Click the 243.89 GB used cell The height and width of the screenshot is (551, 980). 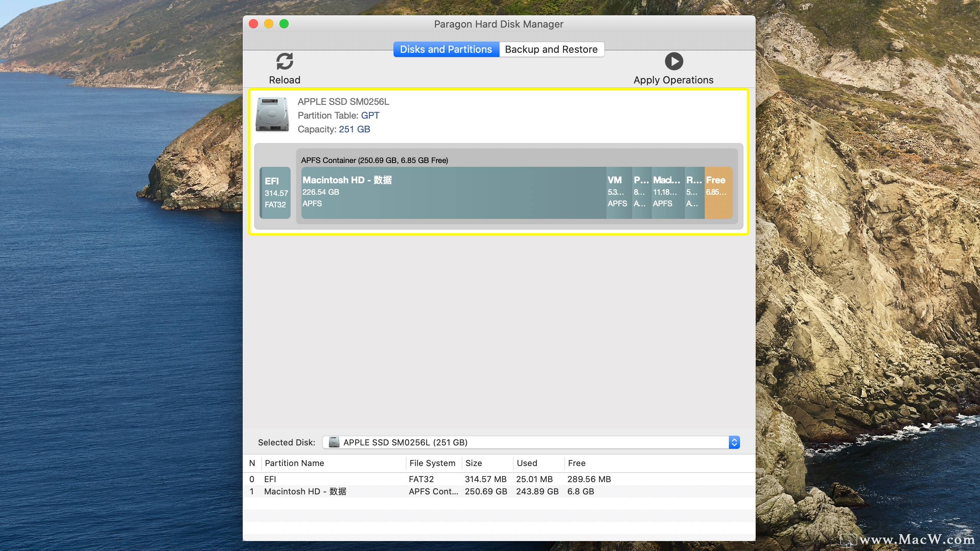[x=537, y=491]
